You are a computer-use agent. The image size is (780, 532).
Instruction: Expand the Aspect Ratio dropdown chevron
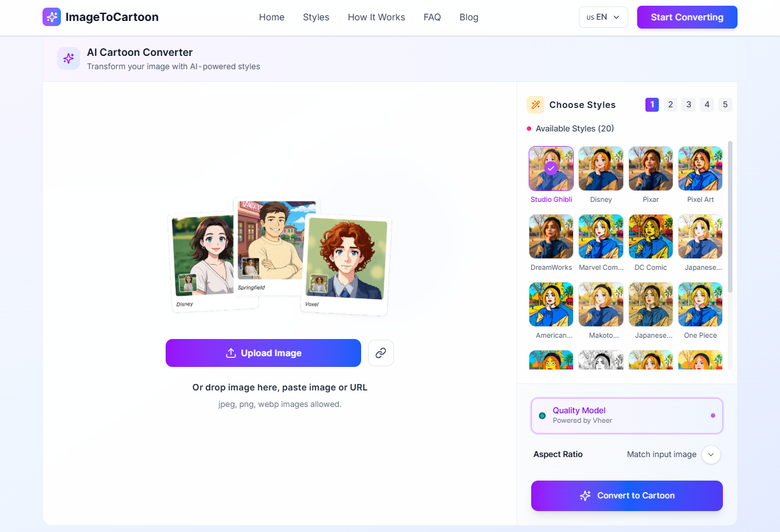711,455
